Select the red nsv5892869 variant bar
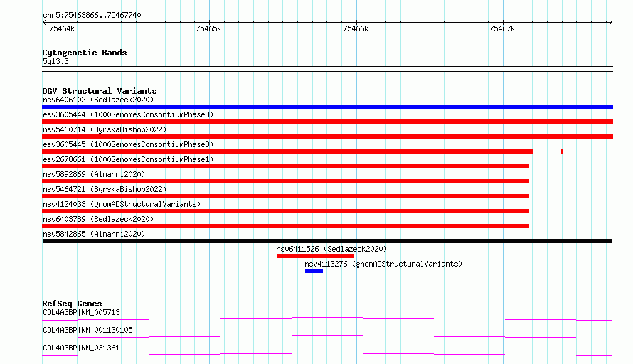Screen dimensions: 633x364 coord(285,181)
